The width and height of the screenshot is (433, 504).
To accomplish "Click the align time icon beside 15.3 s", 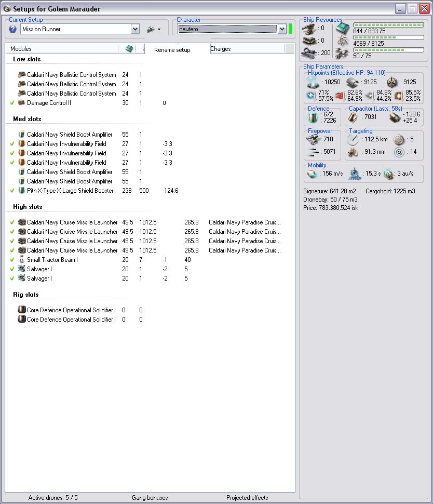I will click(355, 174).
